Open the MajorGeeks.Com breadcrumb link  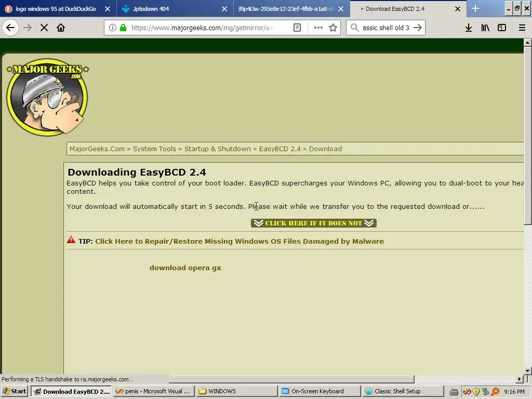(97, 149)
